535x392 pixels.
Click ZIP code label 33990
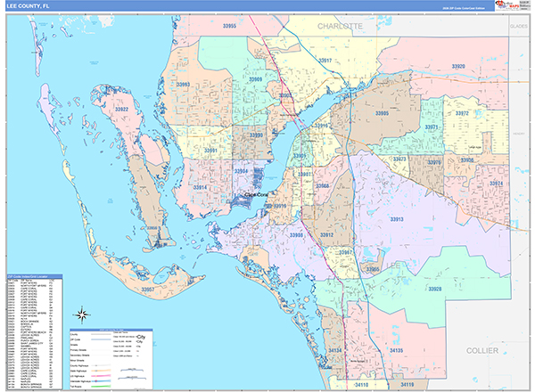pyautogui.click(x=256, y=135)
